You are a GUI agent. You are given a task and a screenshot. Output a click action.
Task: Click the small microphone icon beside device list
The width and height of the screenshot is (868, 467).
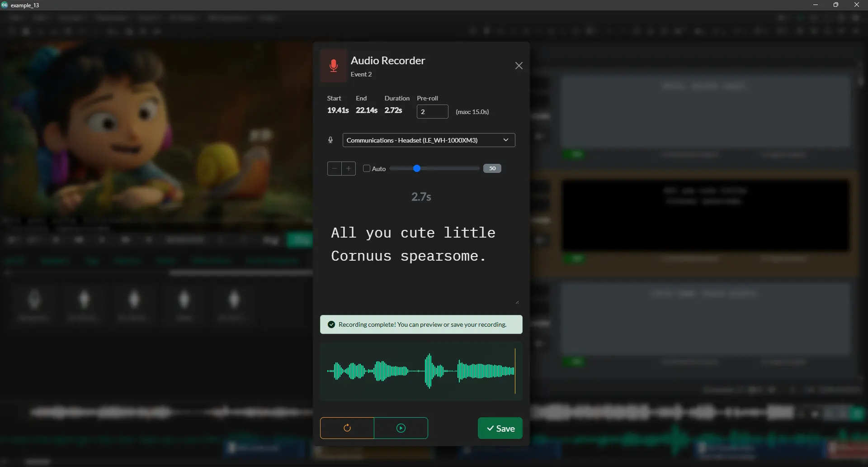tap(330, 140)
